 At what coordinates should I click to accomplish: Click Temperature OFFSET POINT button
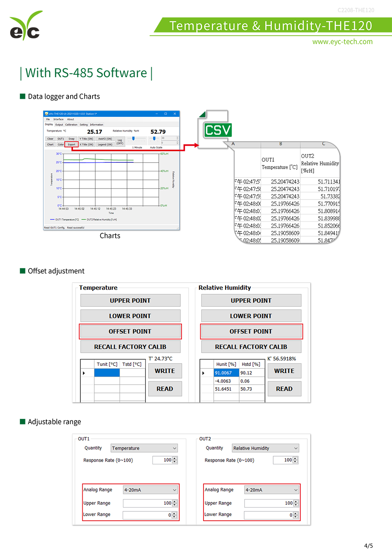[130, 332]
